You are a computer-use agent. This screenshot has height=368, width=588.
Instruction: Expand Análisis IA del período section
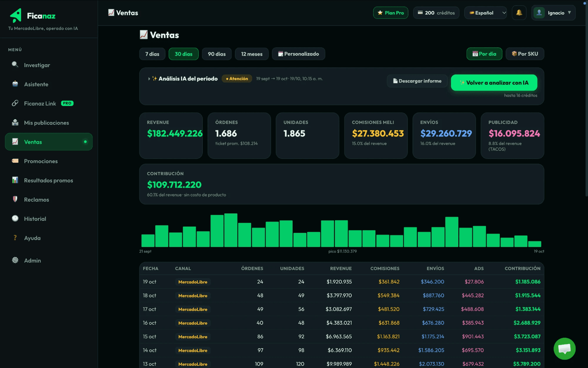pos(149,79)
